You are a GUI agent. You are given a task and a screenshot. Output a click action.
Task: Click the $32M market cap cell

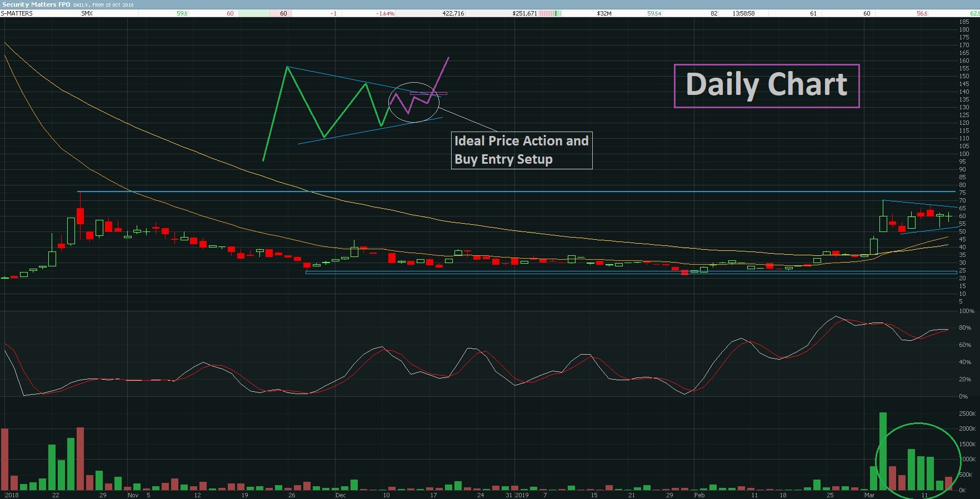604,13
